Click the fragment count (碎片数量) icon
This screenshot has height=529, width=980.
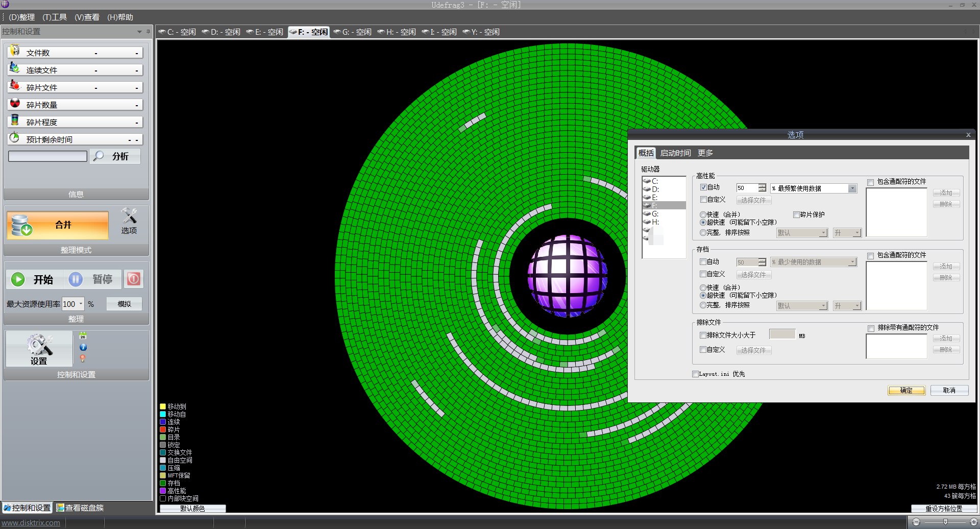(x=15, y=103)
